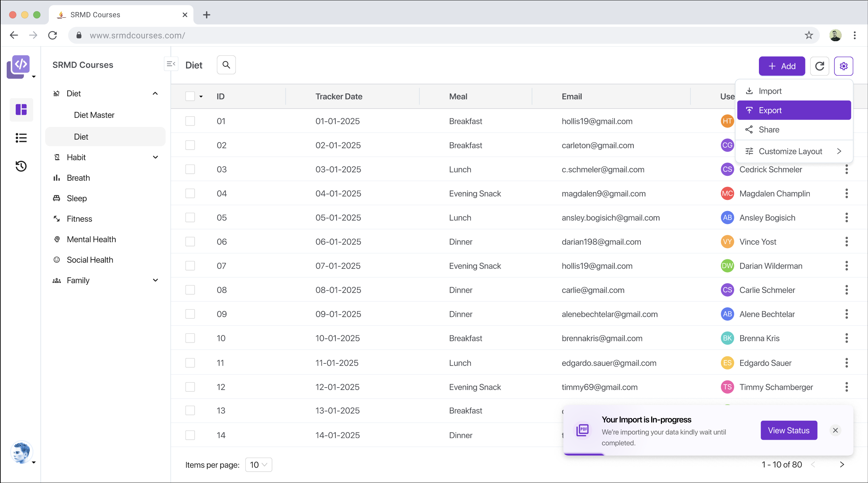
Task: Collapse the sidebar using the panel toggle icon
Action: 171,64
